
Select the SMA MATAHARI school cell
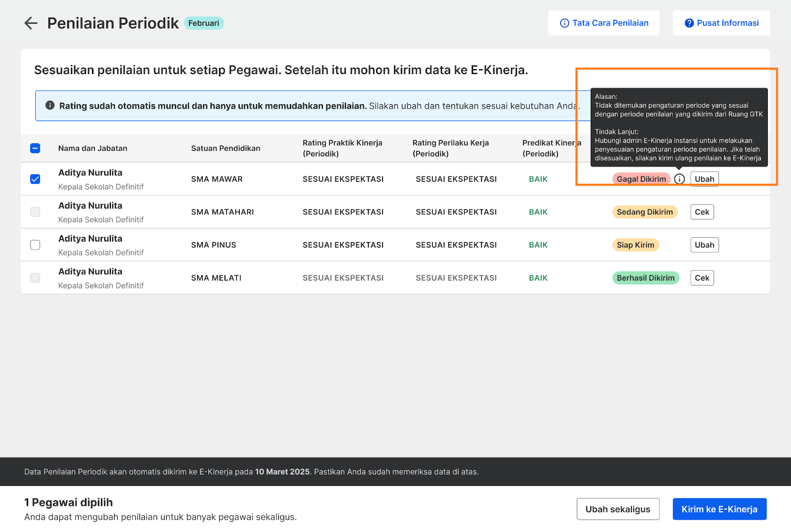(222, 212)
